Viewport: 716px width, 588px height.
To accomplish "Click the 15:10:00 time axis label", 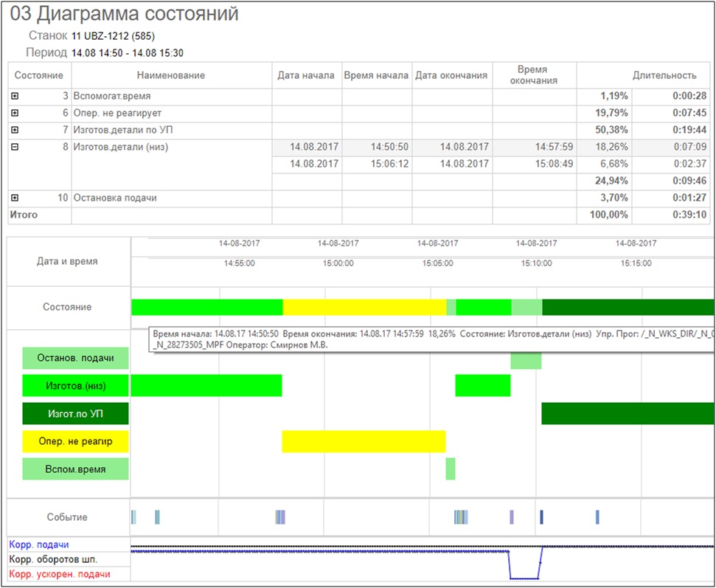I will coord(537,263).
